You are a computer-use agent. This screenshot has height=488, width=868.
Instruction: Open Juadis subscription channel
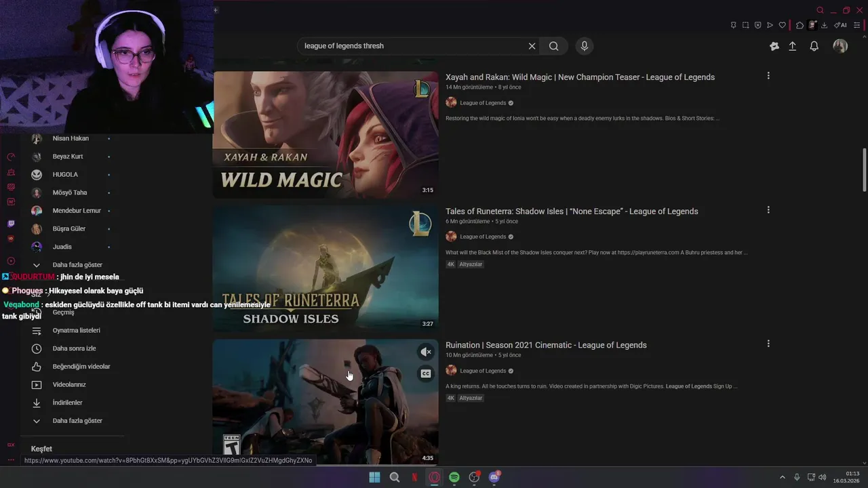tap(62, 247)
